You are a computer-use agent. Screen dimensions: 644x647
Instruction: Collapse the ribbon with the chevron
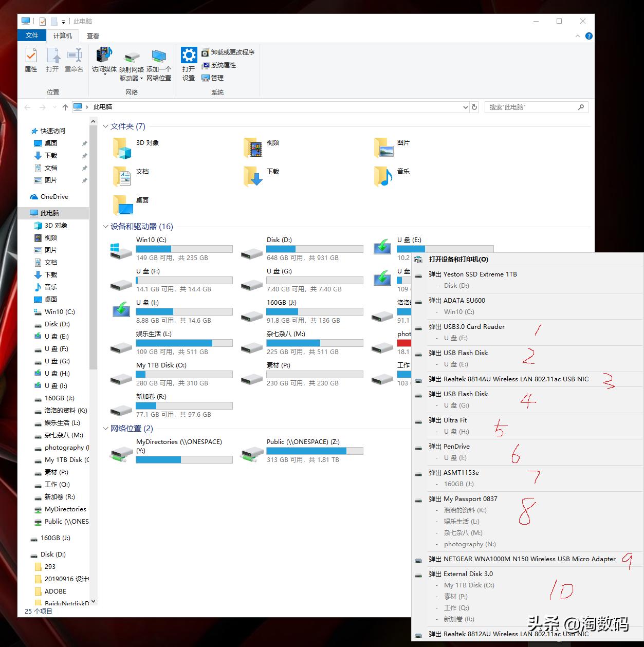point(578,36)
